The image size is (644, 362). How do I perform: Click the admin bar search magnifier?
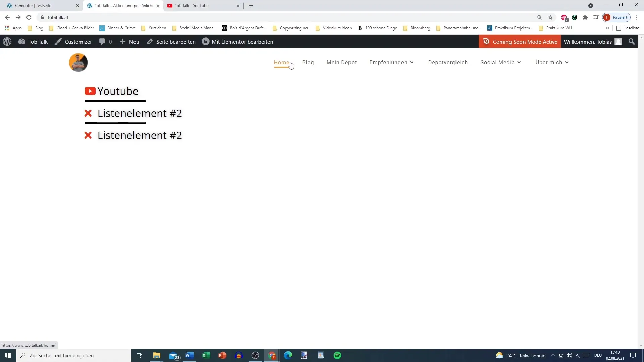[x=632, y=42]
